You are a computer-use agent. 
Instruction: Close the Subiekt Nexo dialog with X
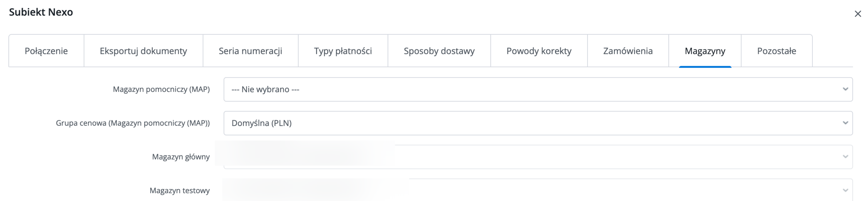858,14
